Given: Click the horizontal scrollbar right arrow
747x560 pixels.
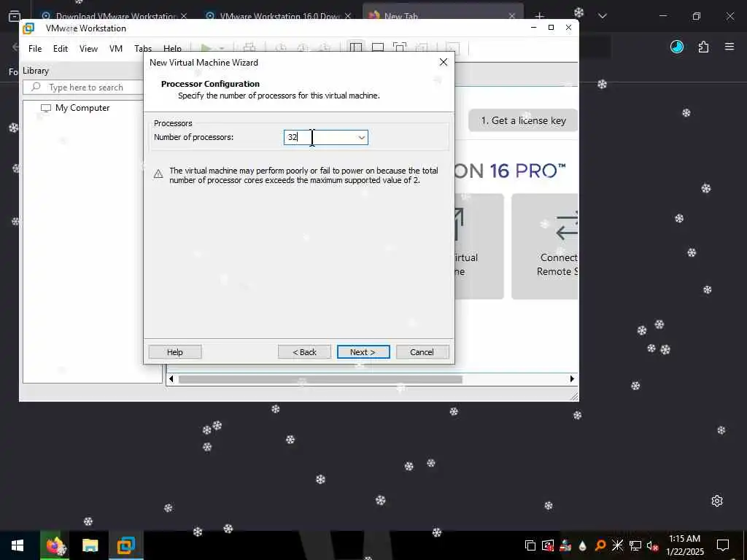Looking at the screenshot, I should point(572,379).
